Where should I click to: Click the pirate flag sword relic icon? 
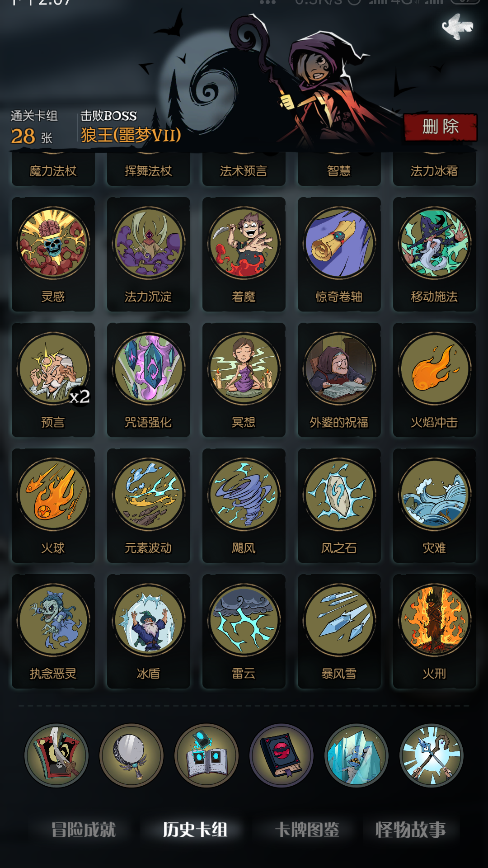click(56, 755)
